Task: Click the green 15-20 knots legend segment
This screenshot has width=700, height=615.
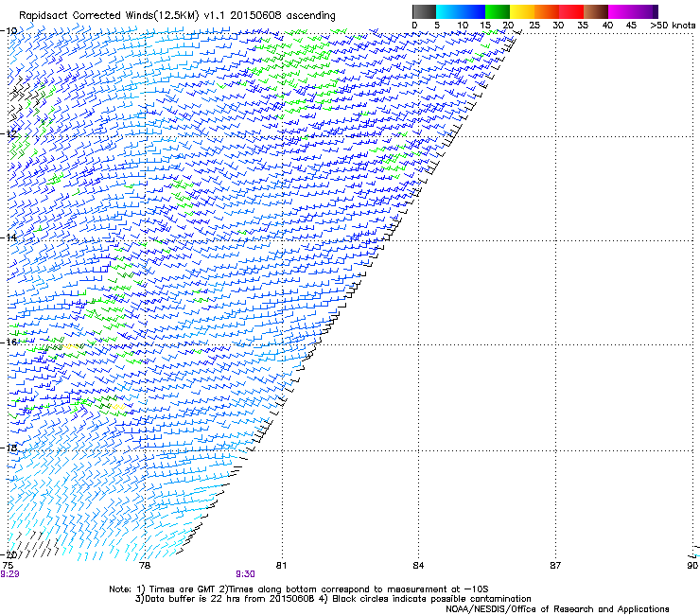Action: coord(498,11)
